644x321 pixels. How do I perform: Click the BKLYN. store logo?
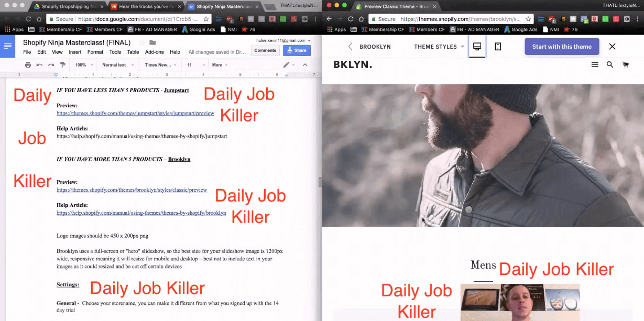tap(353, 65)
